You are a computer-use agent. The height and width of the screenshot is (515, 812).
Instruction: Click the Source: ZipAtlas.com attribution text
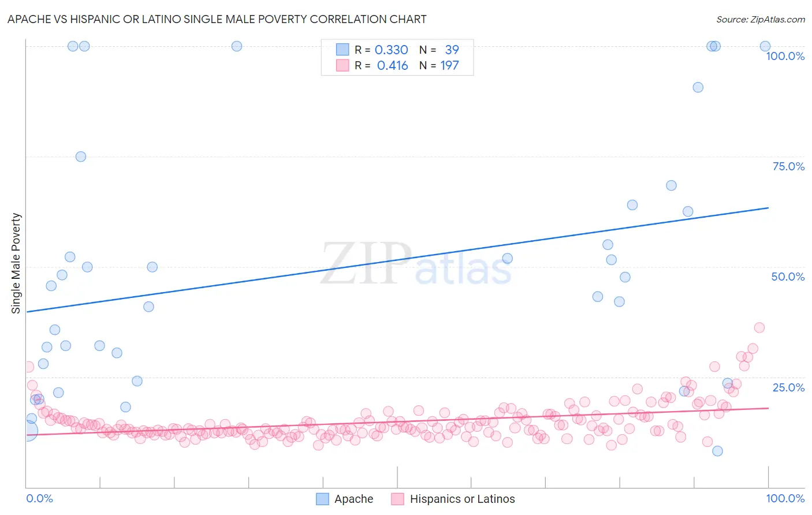tap(761, 19)
